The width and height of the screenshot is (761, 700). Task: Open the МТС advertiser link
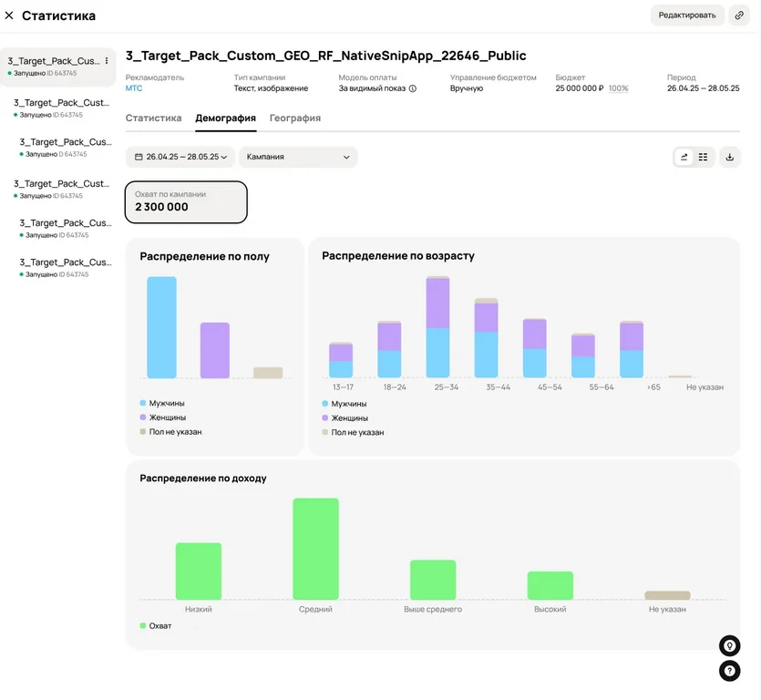134,88
